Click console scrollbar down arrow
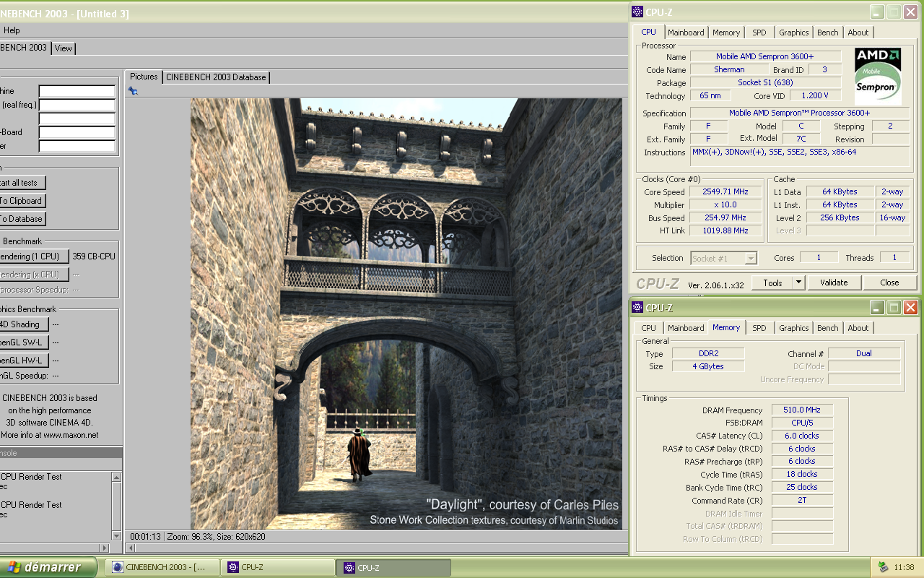Screen dimensions: 924x578 117,535
